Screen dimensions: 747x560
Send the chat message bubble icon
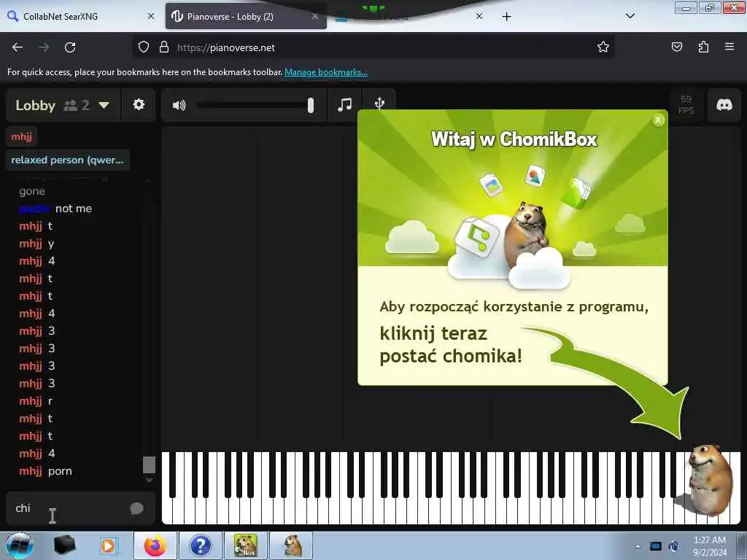(136, 508)
